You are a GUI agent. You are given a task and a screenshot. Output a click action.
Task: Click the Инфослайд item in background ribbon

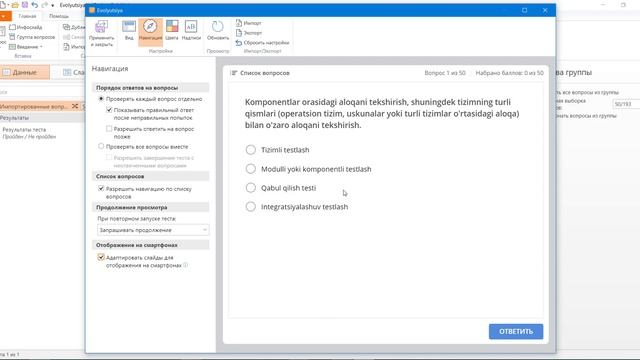pyautogui.click(x=26, y=27)
